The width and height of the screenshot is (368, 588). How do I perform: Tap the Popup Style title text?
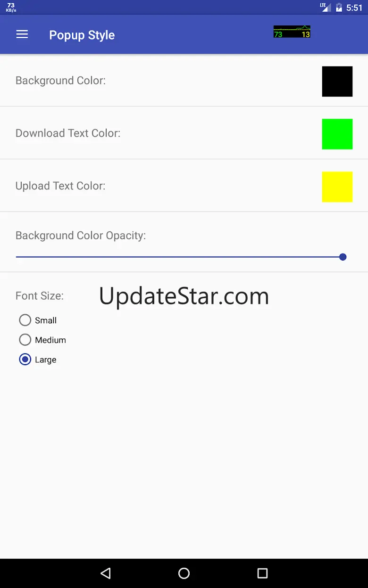(x=82, y=35)
